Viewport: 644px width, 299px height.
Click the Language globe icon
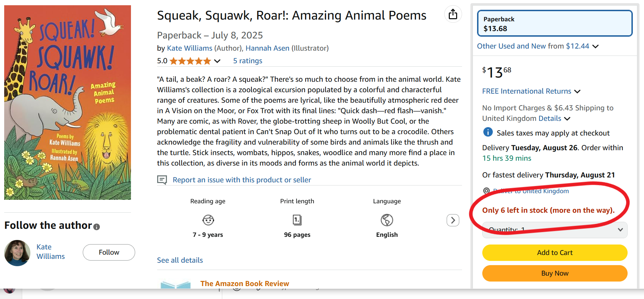tap(387, 220)
